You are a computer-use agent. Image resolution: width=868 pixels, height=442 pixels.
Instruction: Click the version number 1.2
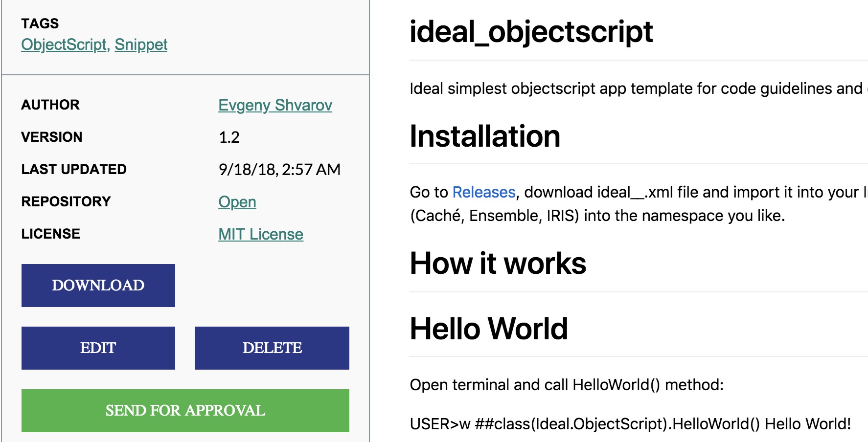click(x=229, y=137)
